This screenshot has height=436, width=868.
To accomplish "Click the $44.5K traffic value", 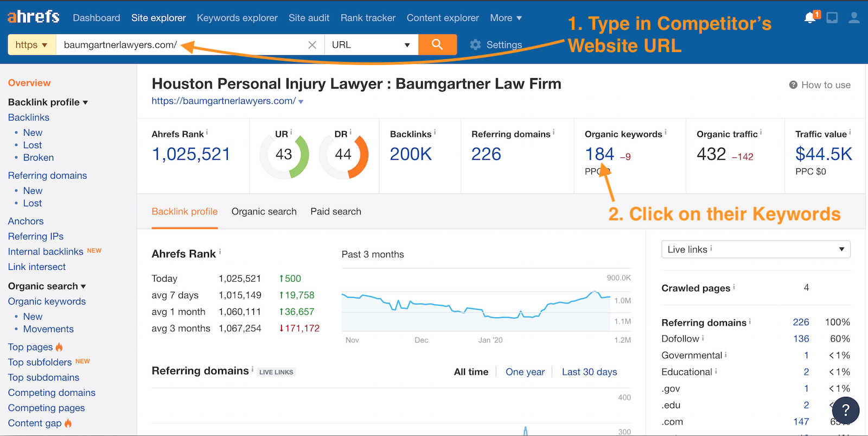I will click(x=824, y=154).
